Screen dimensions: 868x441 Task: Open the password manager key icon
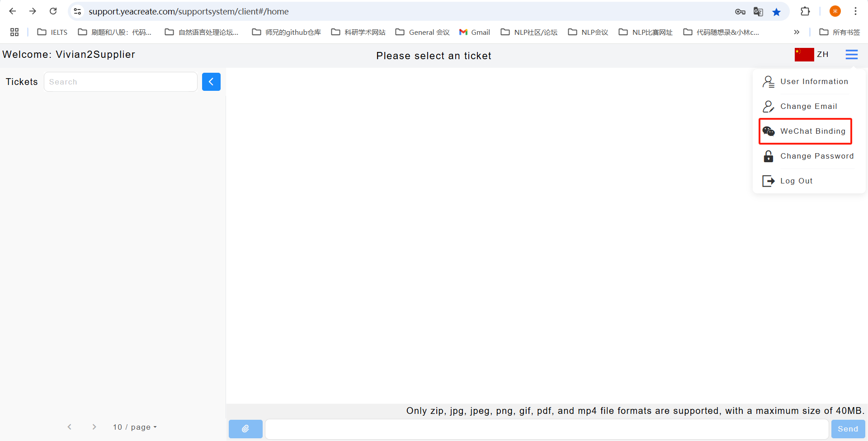point(740,12)
